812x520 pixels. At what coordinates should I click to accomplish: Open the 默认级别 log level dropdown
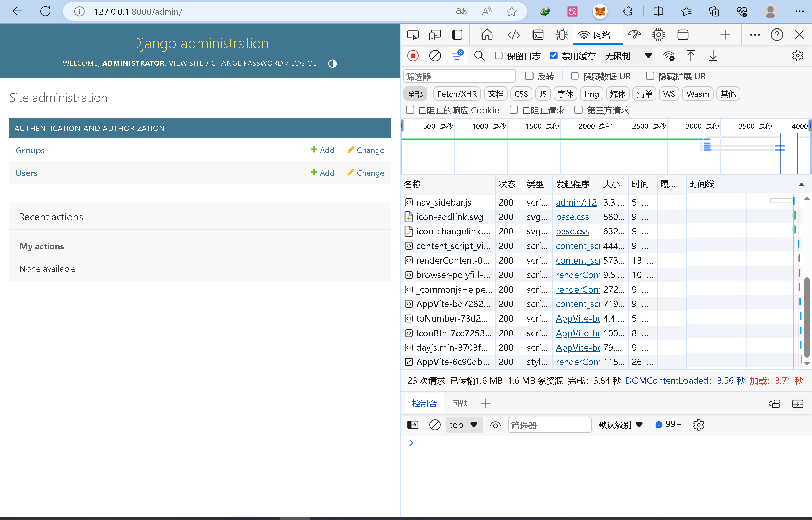coord(621,425)
